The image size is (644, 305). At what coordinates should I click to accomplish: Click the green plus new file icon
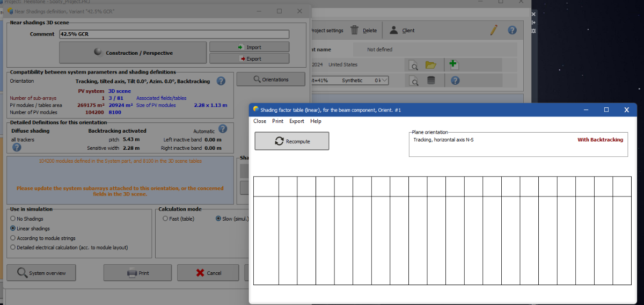(x=453, y=65)
